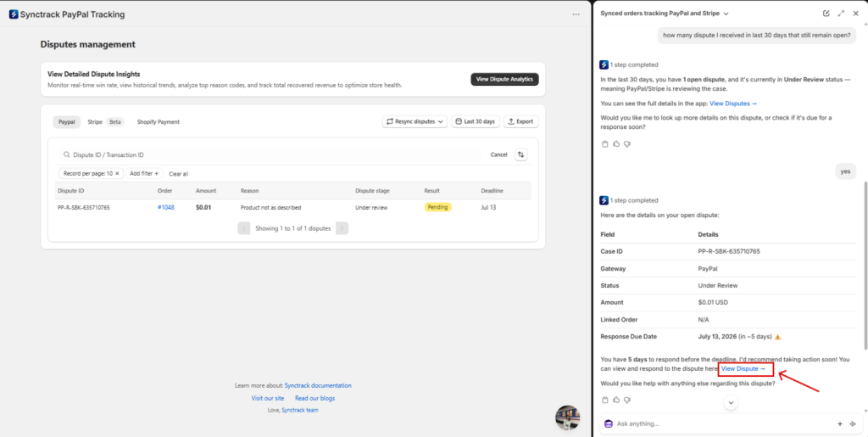Image resolution: width=868 pixels, height=437 pixels.
Task: Open the 'Synced orders tracking PayPal and Stripe' chat dropdown
Action: 665,14
